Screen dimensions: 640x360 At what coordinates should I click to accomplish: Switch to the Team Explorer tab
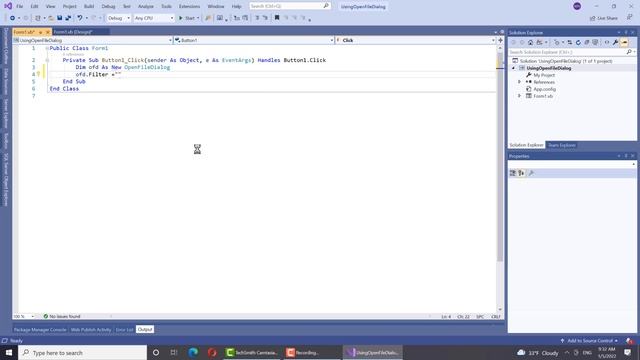tap(561, 145)
